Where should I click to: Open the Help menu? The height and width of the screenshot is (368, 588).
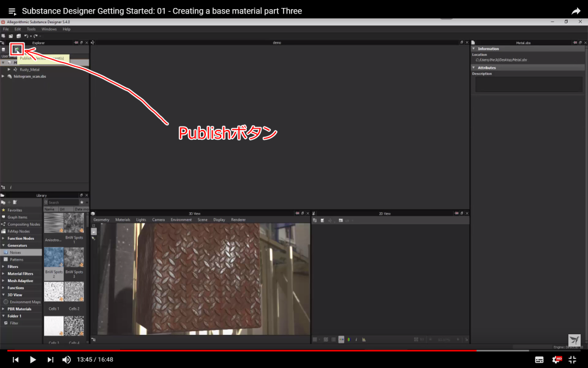coord(66,29)
